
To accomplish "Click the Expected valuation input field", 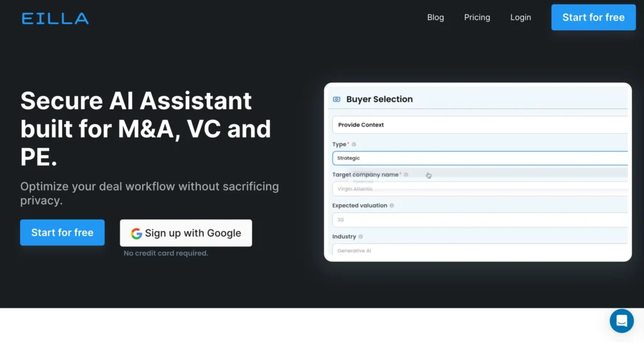I will tap(479, 220).
